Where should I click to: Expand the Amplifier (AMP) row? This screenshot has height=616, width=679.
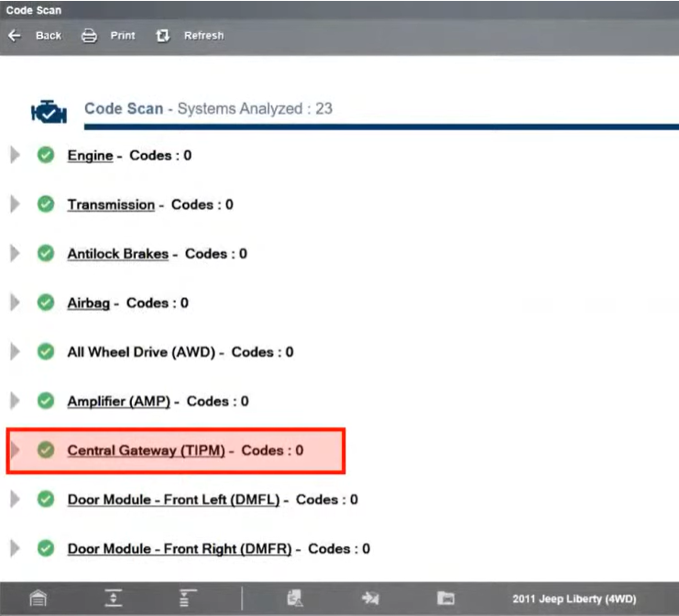pyautogui.click(x=15, y=401)
